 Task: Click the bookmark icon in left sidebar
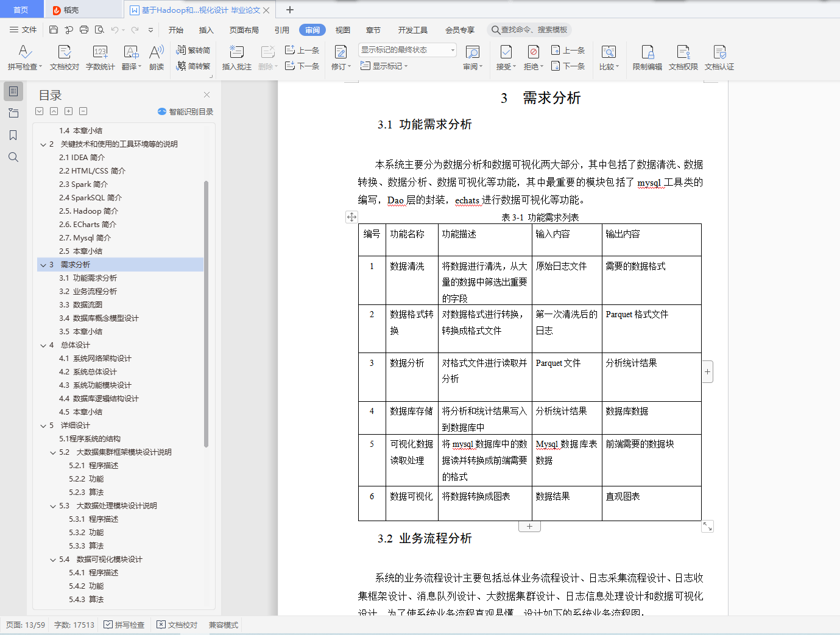[13, 135]
